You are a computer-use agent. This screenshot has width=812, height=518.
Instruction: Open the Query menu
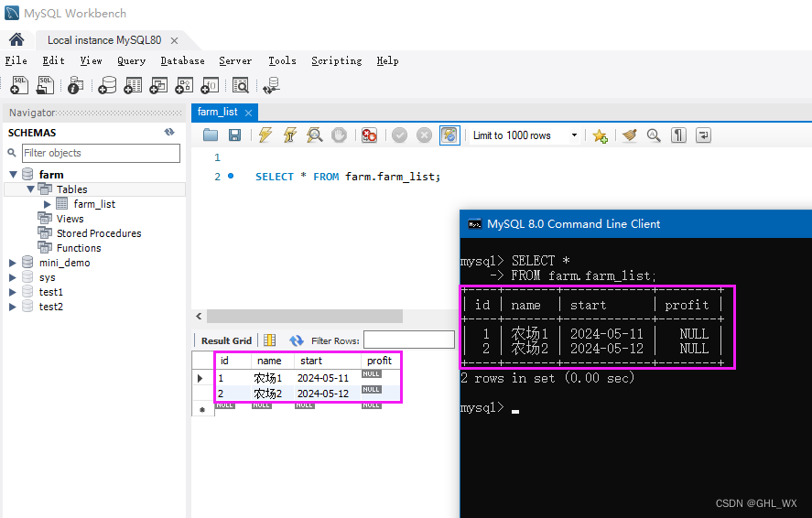(x=131, y=60)
